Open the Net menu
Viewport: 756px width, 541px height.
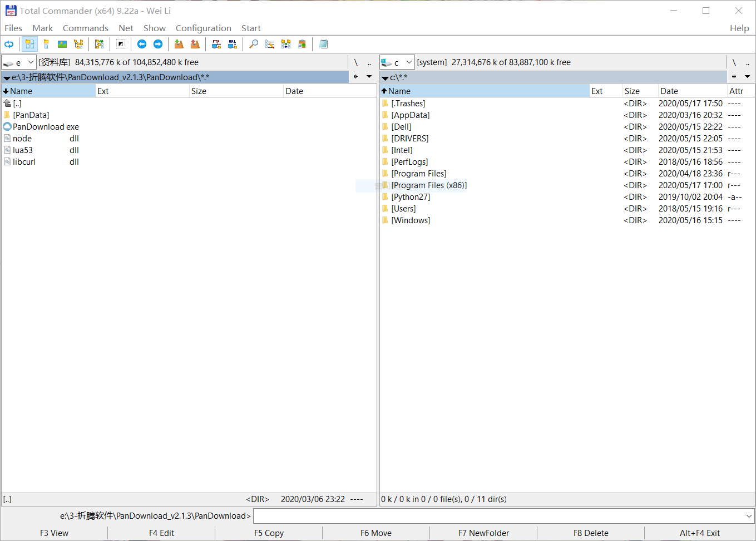click(126, 28)
